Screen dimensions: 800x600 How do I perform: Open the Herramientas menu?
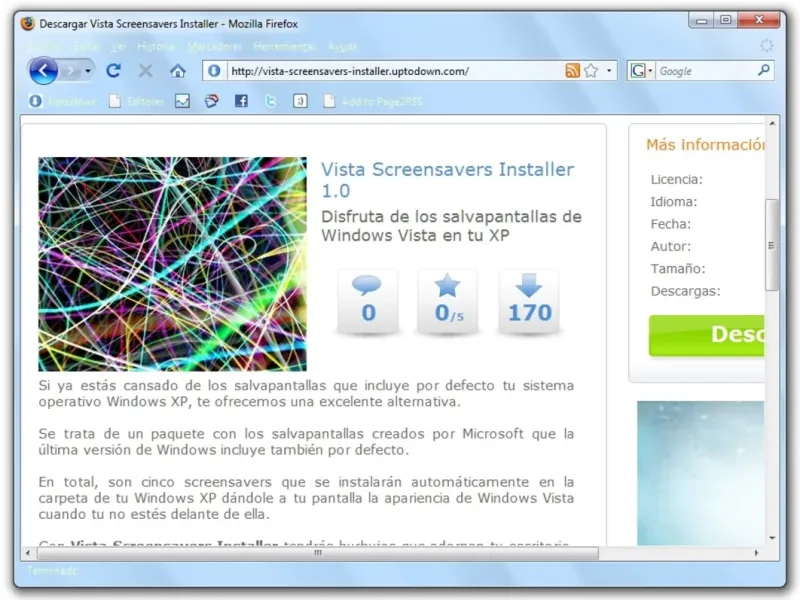click(x=284, y=46)
